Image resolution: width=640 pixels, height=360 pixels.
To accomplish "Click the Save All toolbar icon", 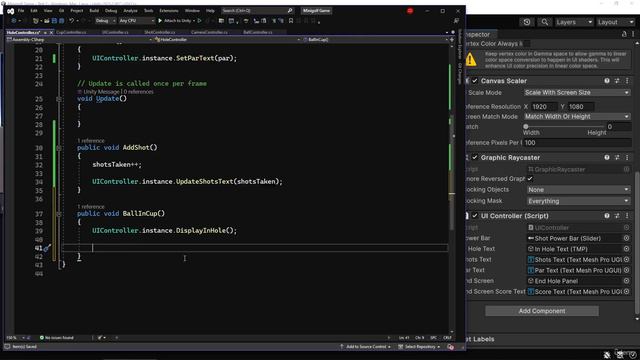I will (61, 21).
